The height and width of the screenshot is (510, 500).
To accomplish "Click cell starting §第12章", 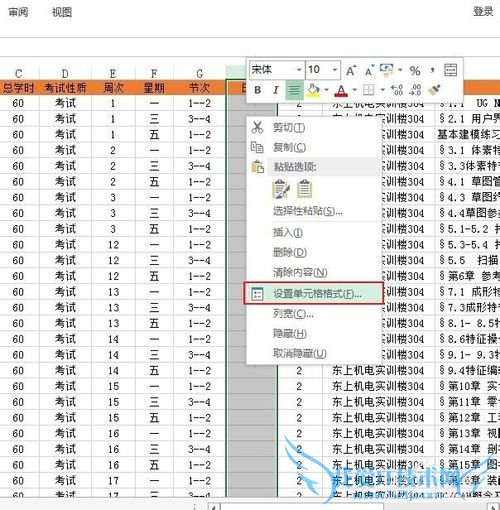I will (468, 418).
